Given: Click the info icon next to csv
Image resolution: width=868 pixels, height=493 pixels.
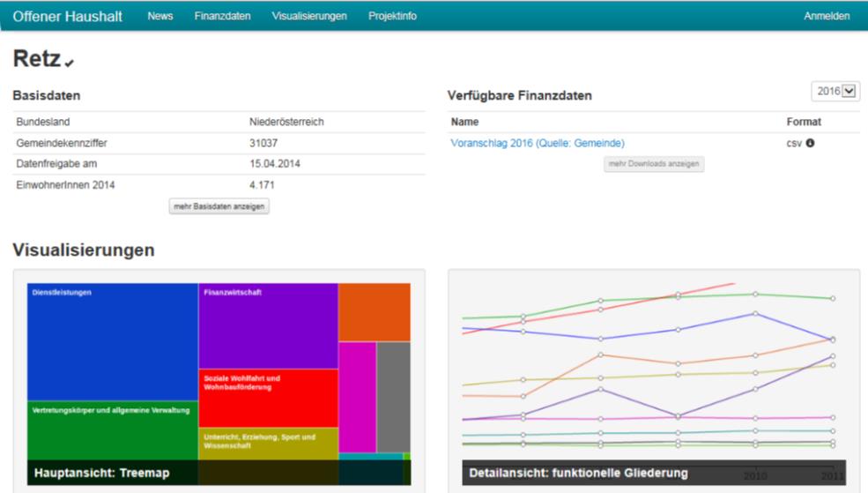Looking at the screenshot, I should [810, 143].
